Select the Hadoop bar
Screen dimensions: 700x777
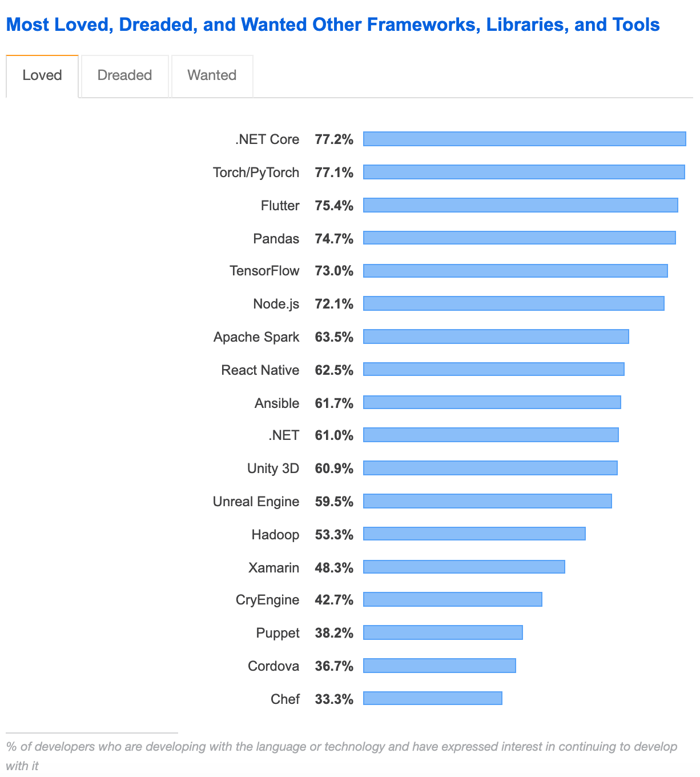474,534
